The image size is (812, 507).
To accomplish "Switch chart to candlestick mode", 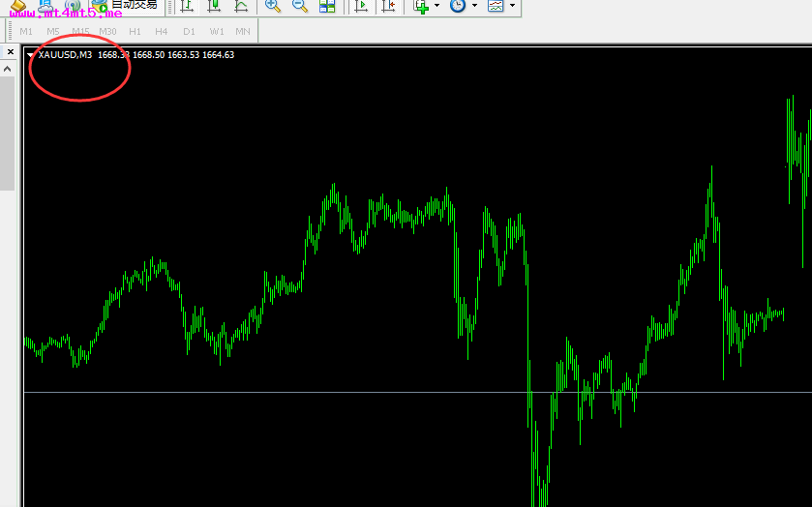I will 214,6.
